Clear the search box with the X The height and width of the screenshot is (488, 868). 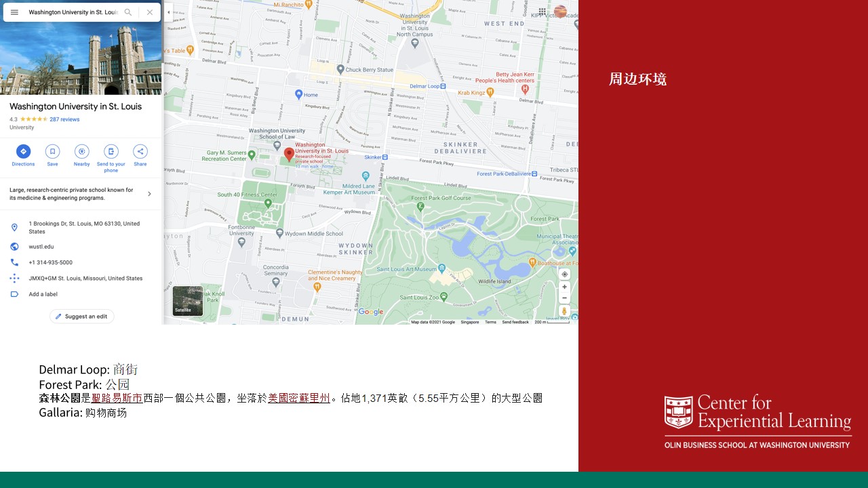[150, 12]
